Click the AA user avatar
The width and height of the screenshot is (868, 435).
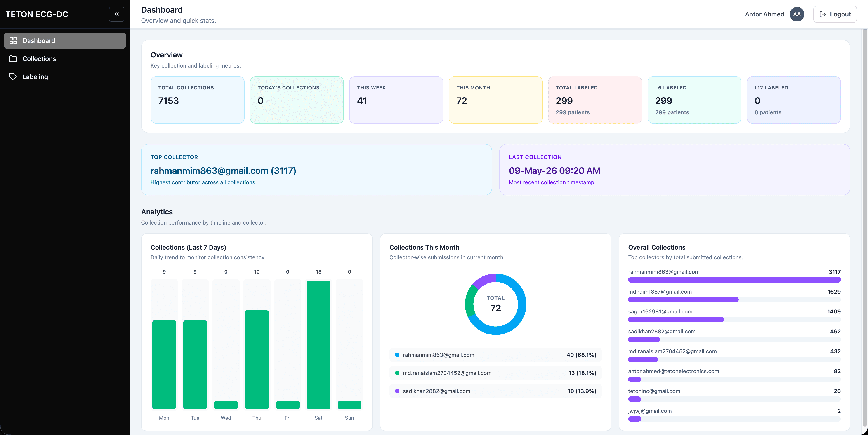pos(797,14)
